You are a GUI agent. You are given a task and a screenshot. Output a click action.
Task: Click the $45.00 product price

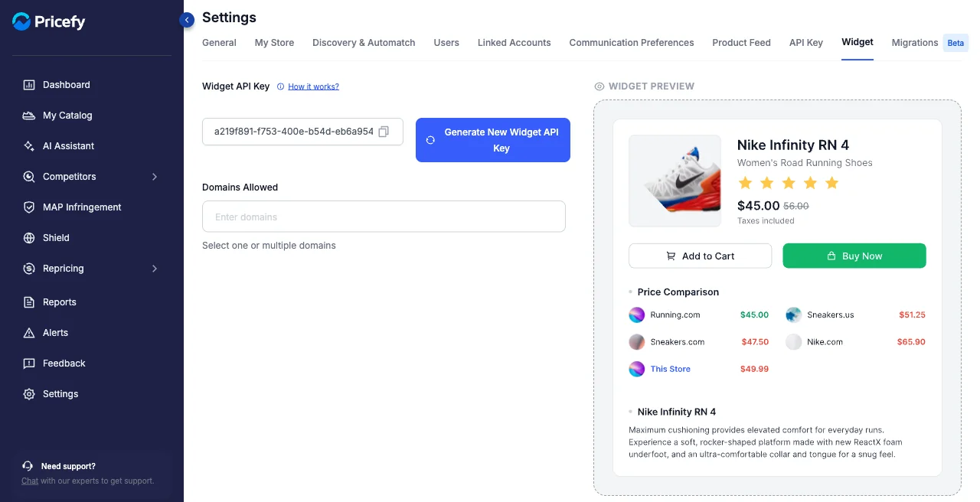pyautogui.click(x=758, y=205)
